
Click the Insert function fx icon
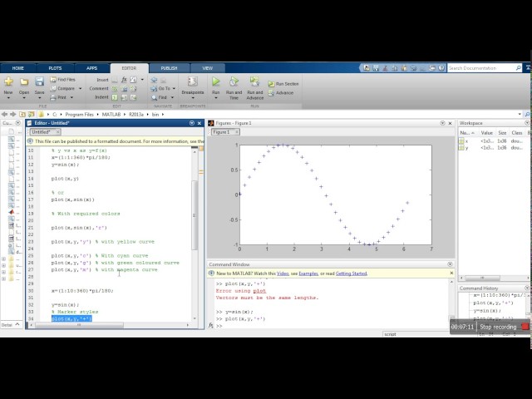(x=124, y=80)
